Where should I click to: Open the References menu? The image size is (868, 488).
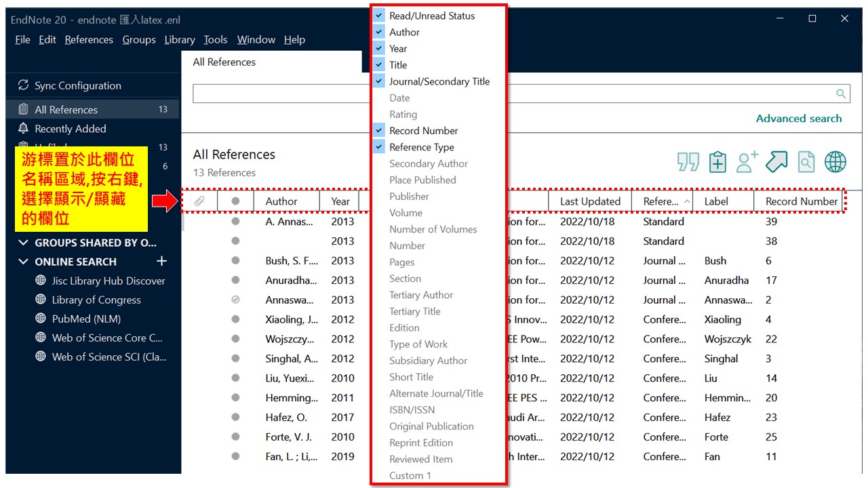[89, 39]
